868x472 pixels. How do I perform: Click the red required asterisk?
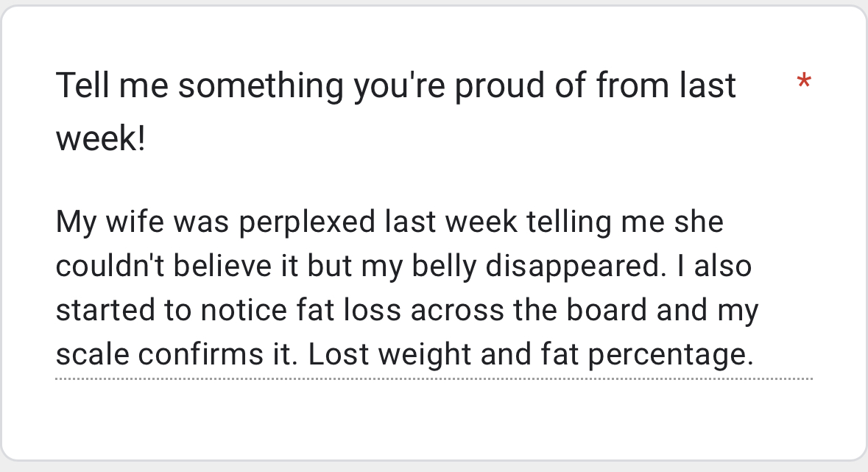[x=804, y=82]
